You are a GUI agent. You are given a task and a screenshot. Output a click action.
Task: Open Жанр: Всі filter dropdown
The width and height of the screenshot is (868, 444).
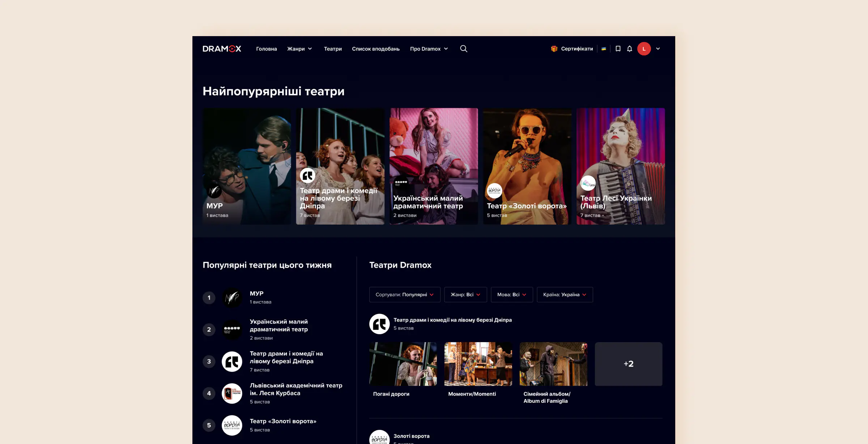(x=465, y=295)
